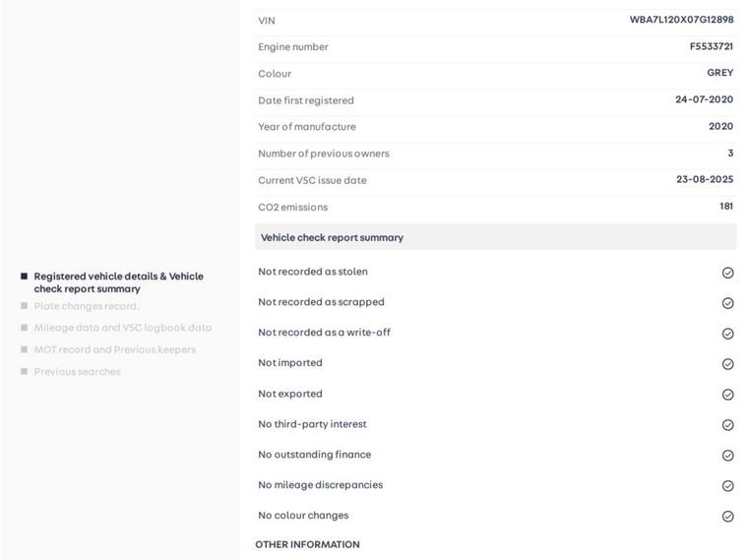Click the Current V5C issue date value
The image size is (747, 560).
(704, 180)
